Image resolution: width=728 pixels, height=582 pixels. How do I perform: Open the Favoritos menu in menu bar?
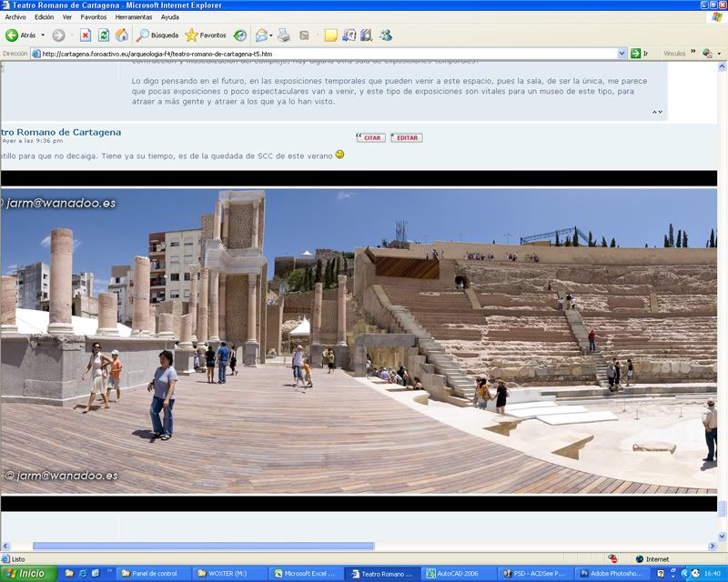(94, 17)
